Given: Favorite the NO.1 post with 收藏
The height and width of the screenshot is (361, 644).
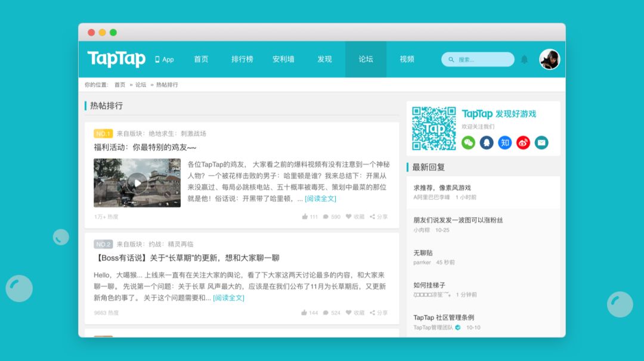Looking at the screenshot, I should [355, 217].
